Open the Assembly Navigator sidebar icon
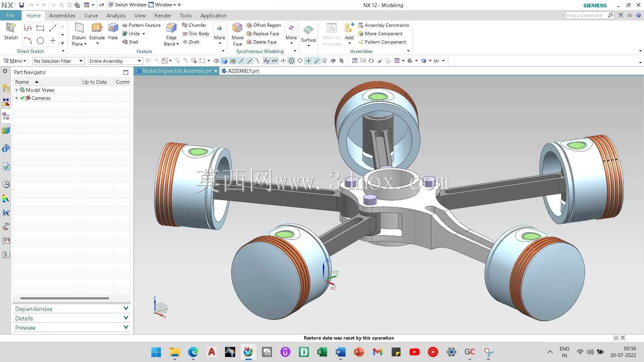Image resolution: width=644 pixels, height=362 pixels. tap(6, 88)
